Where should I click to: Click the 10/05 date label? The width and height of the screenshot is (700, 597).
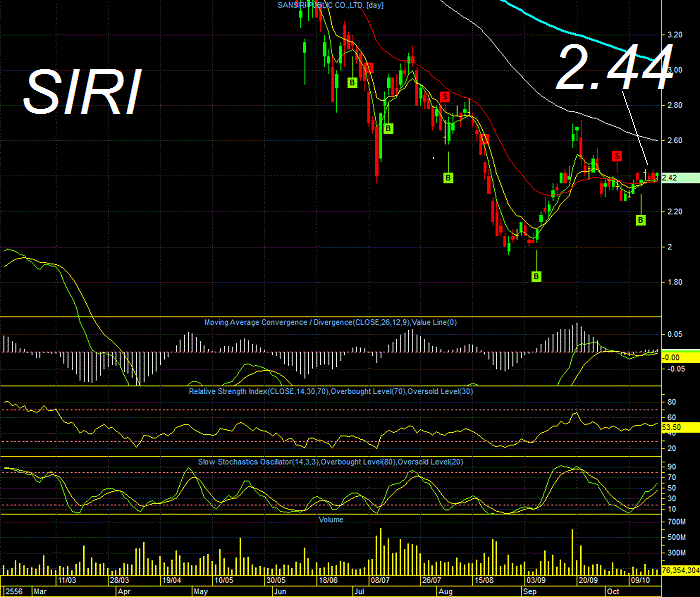click(x=224, y=580)
